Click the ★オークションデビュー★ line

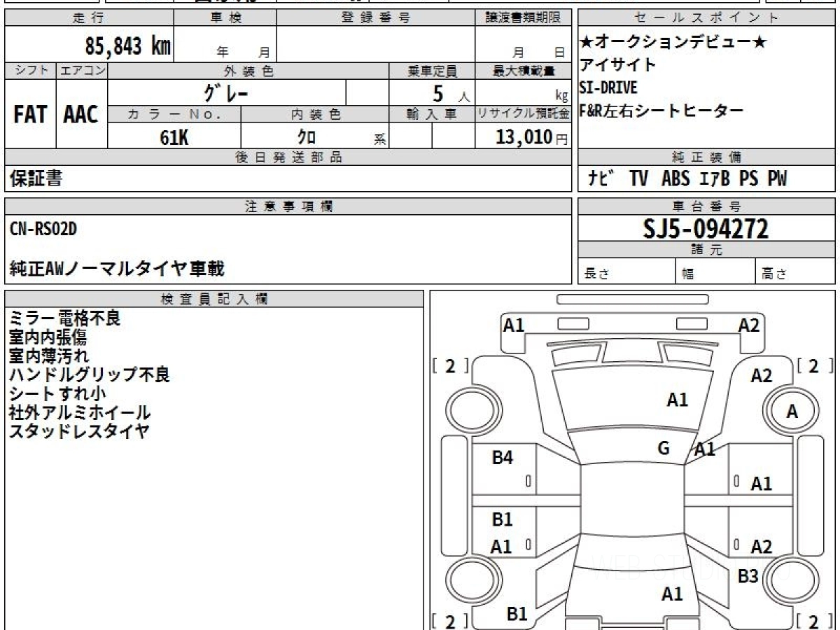click(x=673, y=42)
